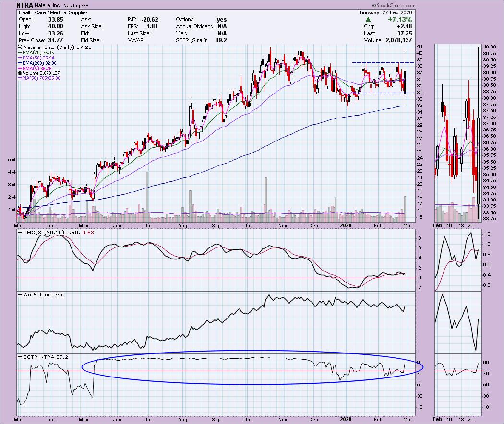Click the candlestick icon beside Natera legend
The height and width of the screenshot is (424, 504).
tap(20, 47)
